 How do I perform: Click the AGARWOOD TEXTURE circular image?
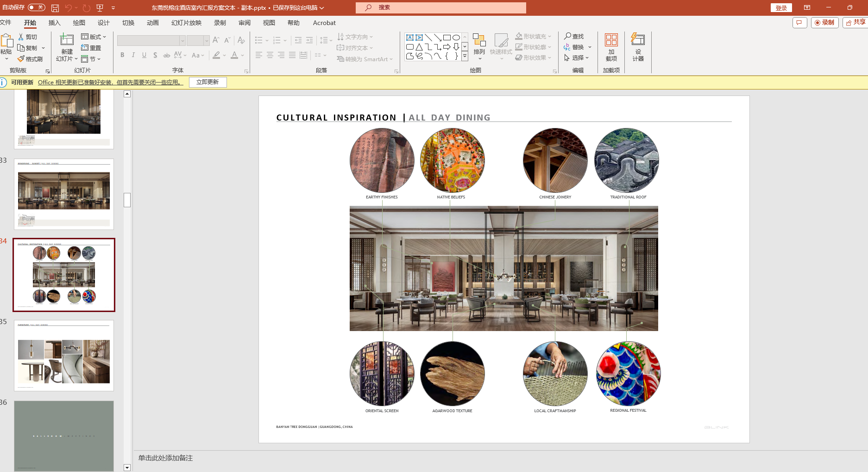pyautogui.click(x=453, y=374)
